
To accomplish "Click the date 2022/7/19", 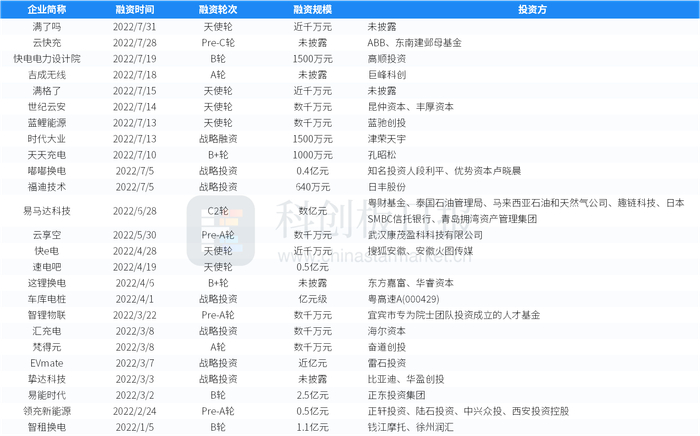I will click(x=134, y=59).
